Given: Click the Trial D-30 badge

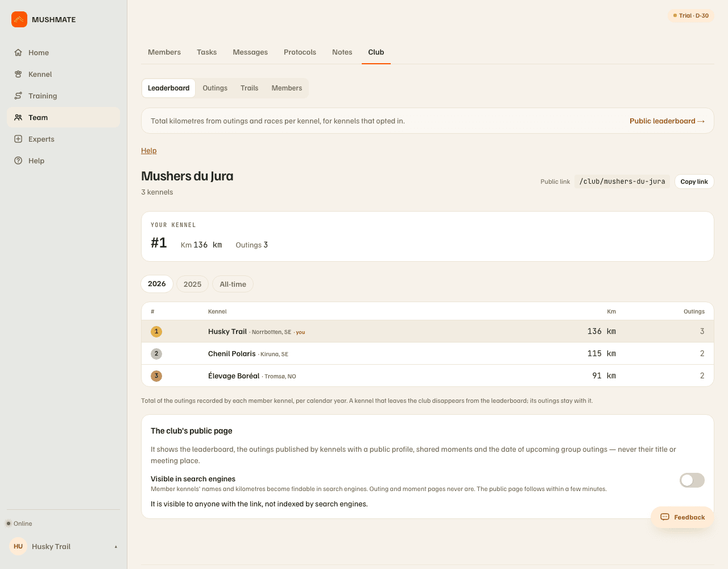Looking at the screenshot, I should click(691, 15).
